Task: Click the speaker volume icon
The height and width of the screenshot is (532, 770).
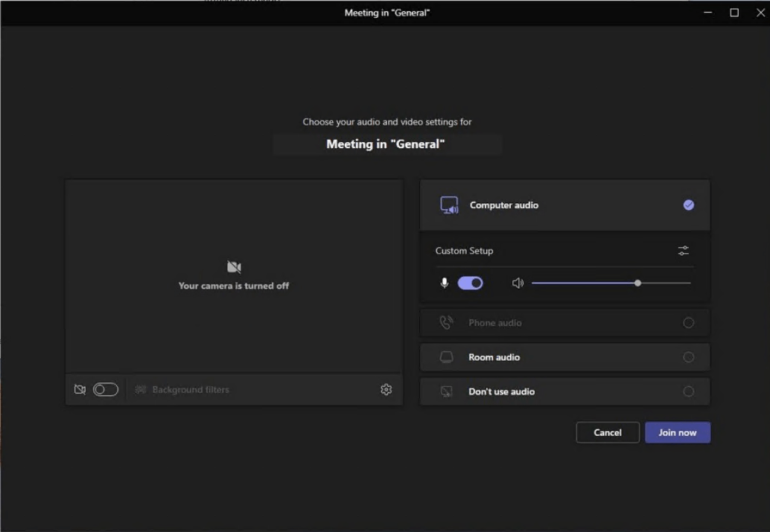Action: pos(518,283)
